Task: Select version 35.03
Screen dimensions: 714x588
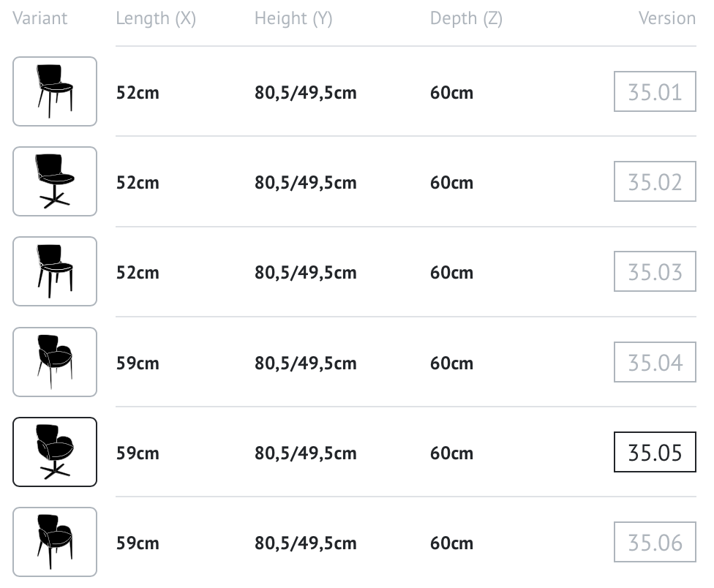Action: [x=655, y=271]
